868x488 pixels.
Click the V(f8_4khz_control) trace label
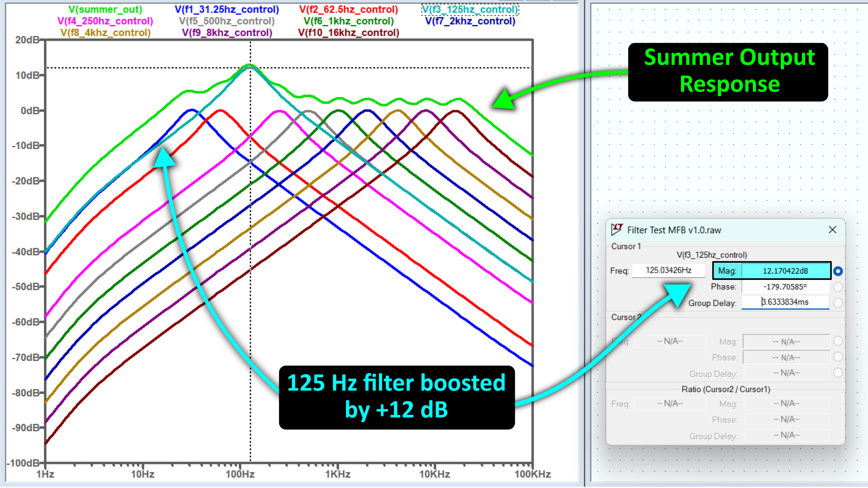(105, 33)
